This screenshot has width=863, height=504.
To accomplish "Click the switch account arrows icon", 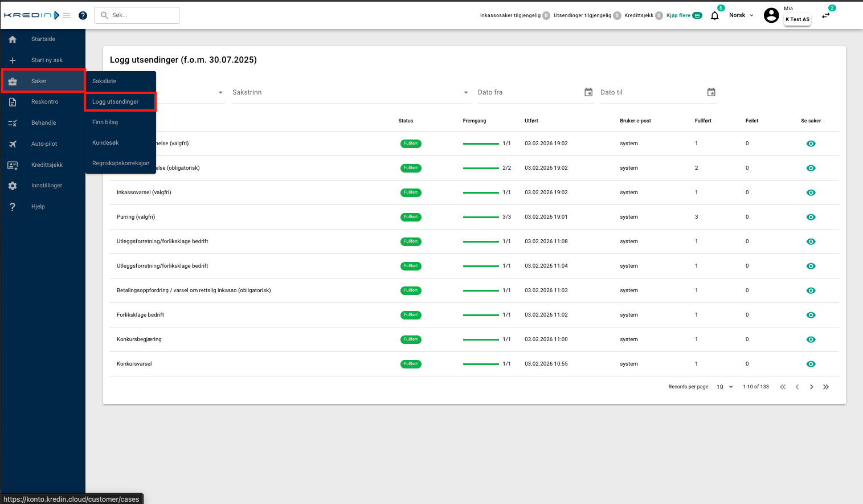I will [825, 16].
